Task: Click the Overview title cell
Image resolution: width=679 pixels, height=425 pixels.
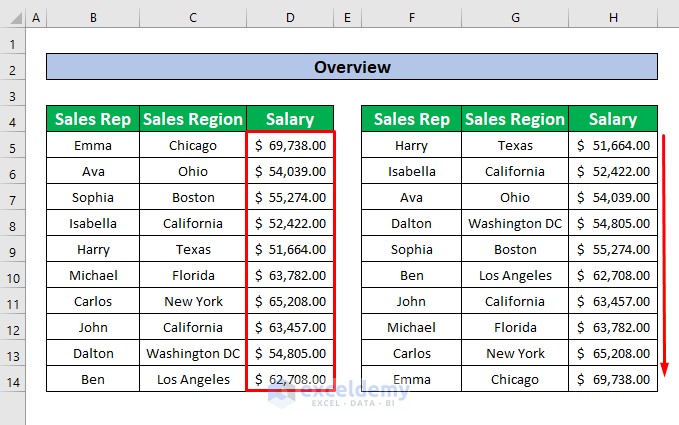Action: pyautogui.click(x=352, y=67)
